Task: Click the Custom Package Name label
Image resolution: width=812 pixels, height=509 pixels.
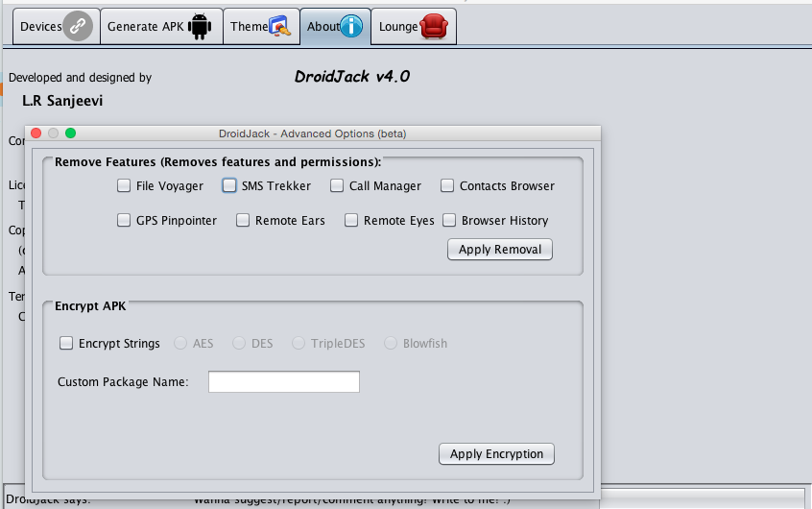Action: 123,382
